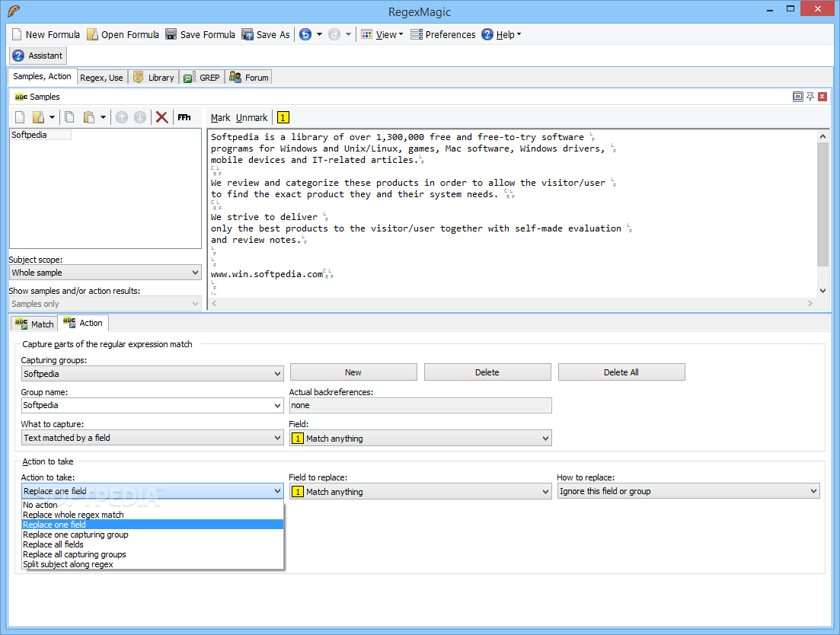840x635 pixels.
Task: Choose Replace one field option
Action: click(x=152, y=525)
